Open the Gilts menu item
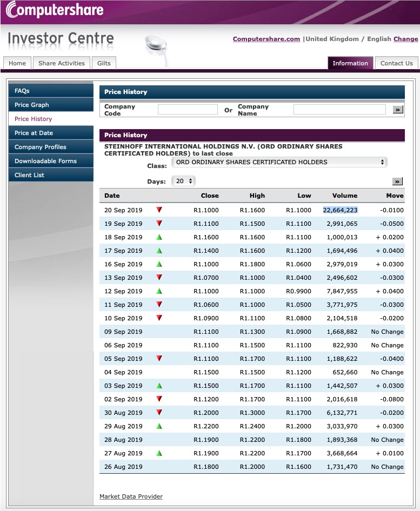This screenshot has width=420, height=511. tap(103, 63)
